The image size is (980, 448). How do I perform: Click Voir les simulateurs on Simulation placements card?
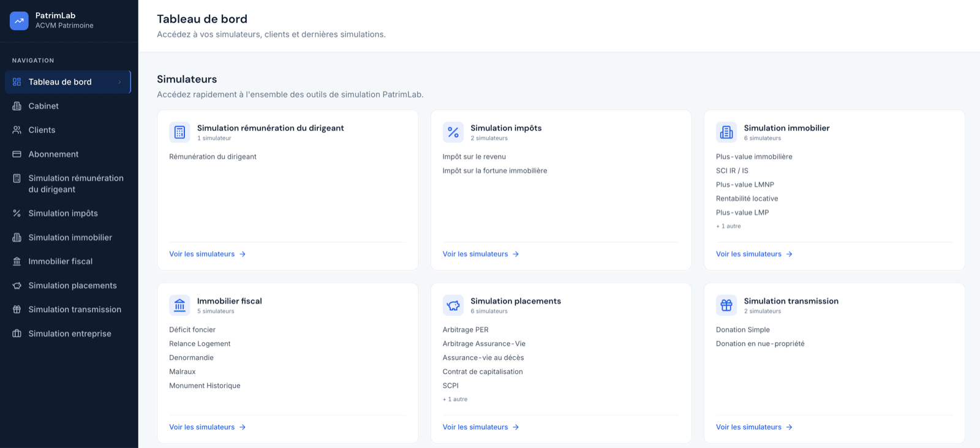pos(481,427)
